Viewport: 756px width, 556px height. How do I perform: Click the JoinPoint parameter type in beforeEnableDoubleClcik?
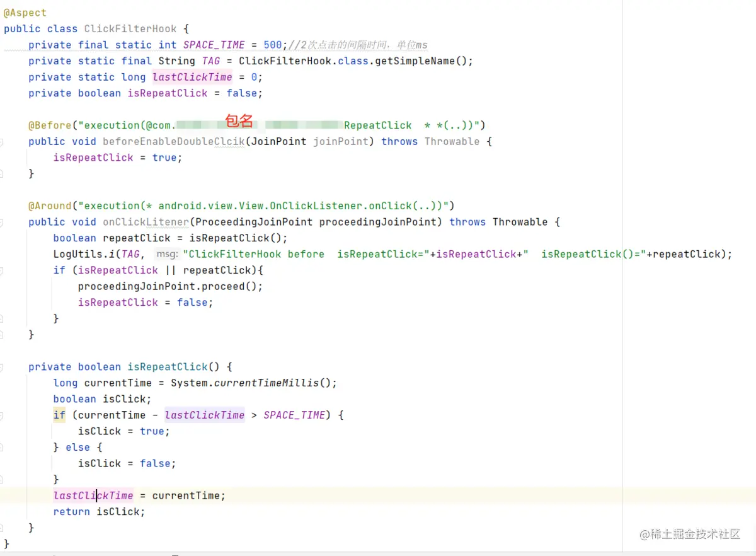(x=278, y=141)
